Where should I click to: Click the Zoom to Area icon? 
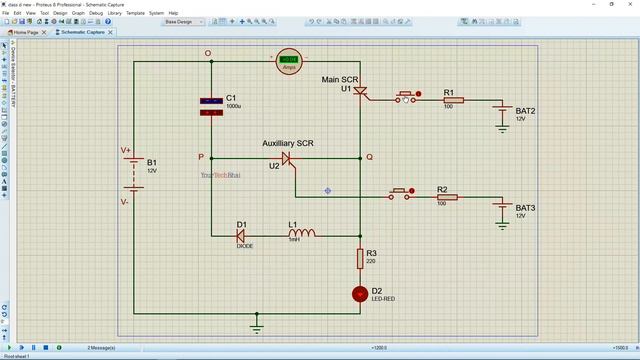(x=272, y=22)
